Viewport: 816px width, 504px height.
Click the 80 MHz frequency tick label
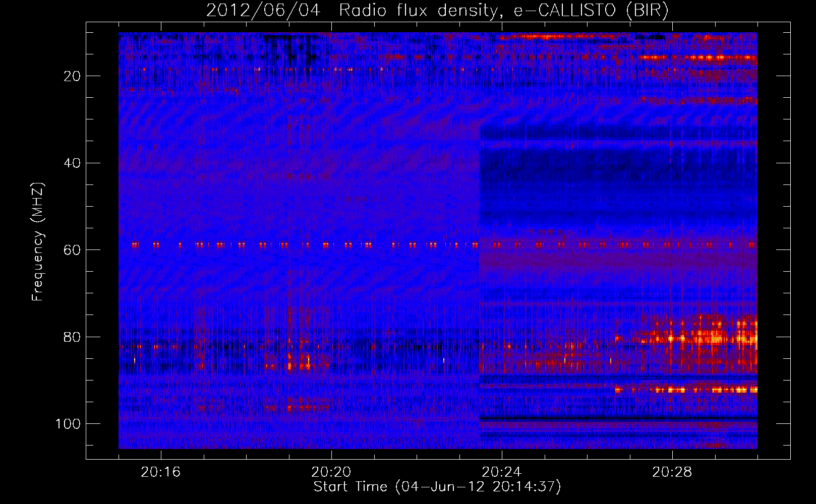tap(73, 337)
